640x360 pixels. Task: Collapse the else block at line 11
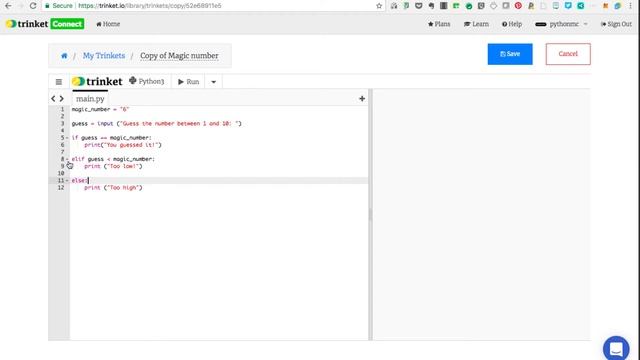point(67,180)
